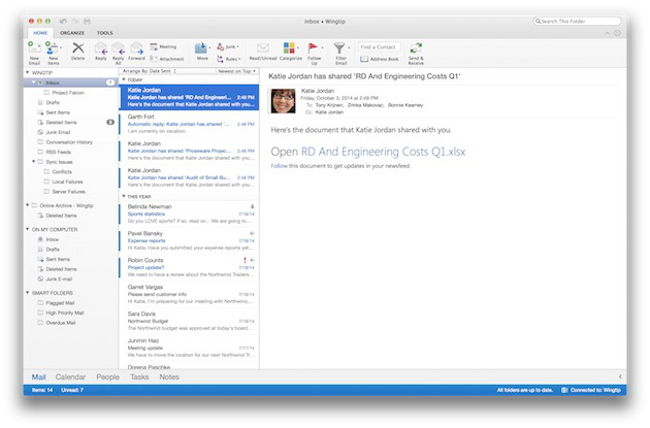
Task: Open Junmin Hao's Meeting update email
Action: click(x=189, y=348)
